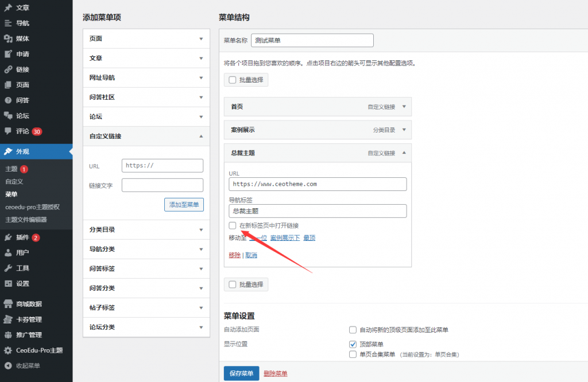Click the 菜单名称 text field
Screen dimensions: 588x382
(312, 41)
